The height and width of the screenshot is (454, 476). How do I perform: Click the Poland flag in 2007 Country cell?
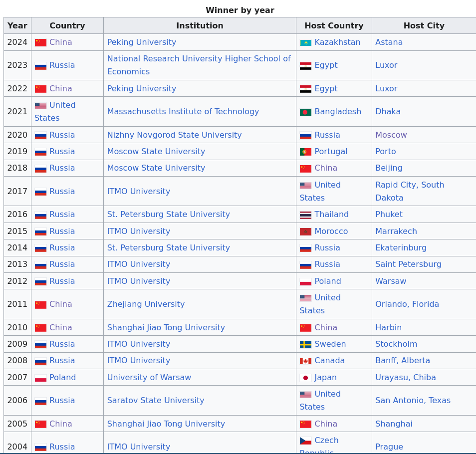(40, 378)
